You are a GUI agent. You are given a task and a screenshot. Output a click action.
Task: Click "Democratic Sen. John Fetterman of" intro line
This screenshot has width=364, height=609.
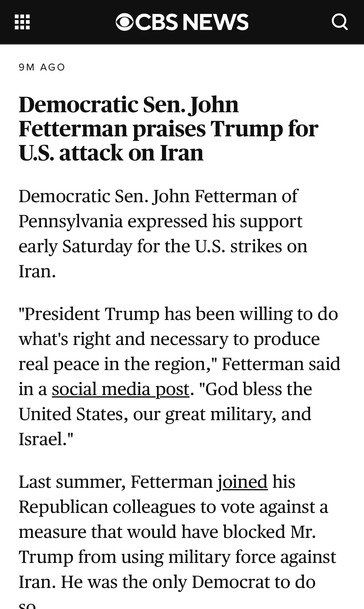coord(158,196)
